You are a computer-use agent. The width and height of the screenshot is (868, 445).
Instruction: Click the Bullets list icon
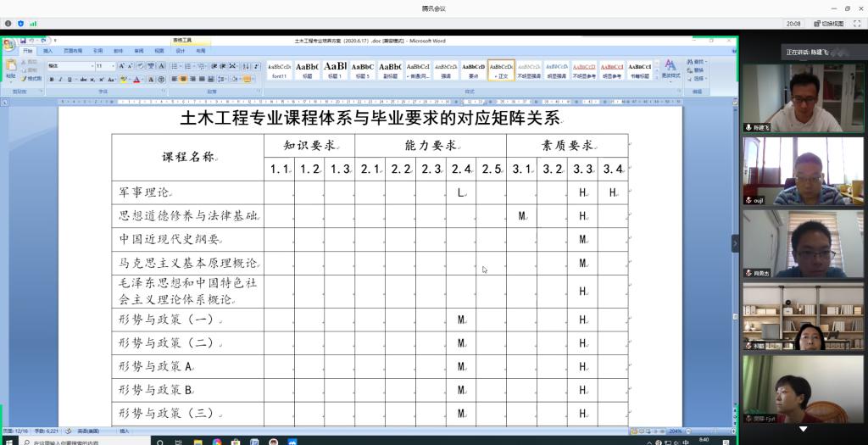pos(175,65)
